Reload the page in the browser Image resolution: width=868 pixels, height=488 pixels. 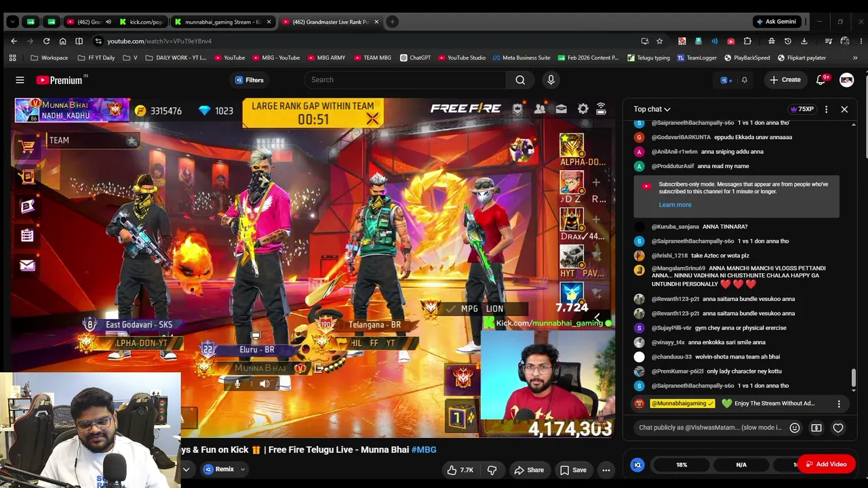[46, 41]
